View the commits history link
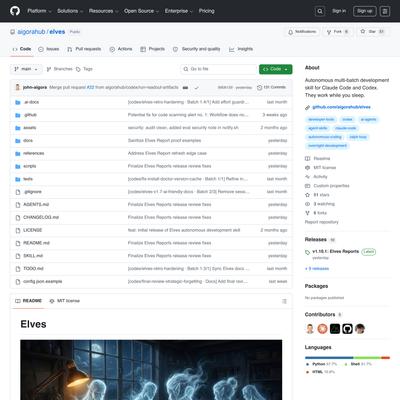The width and height of the screenshot is (400, 400). coord(271,87)
